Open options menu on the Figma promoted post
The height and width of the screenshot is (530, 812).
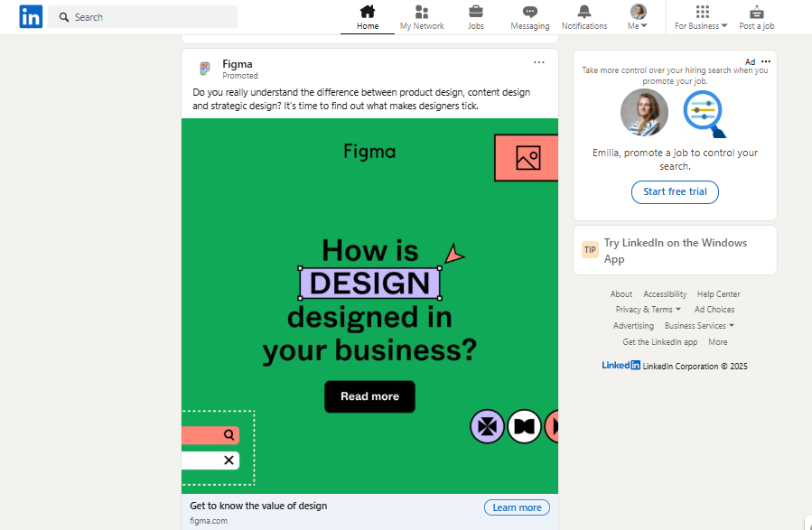click(x=539, y=62)
